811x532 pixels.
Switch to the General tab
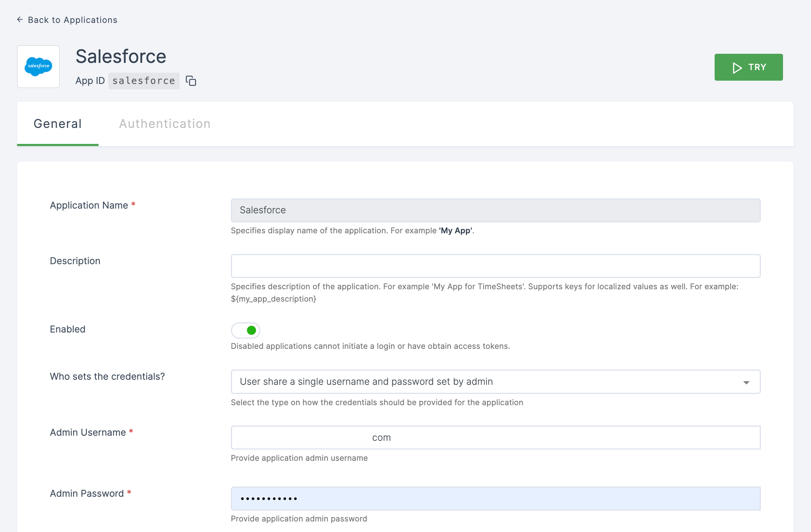57,124
